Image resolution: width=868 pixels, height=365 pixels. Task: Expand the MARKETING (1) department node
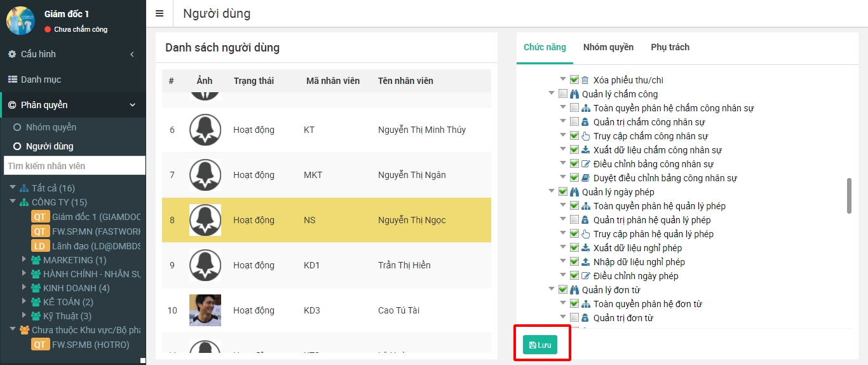coord(24,259)
